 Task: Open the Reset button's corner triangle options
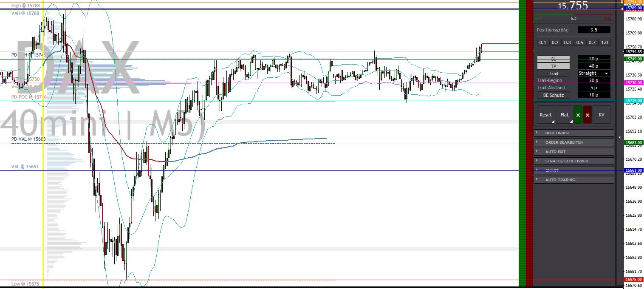click(553, 122)
